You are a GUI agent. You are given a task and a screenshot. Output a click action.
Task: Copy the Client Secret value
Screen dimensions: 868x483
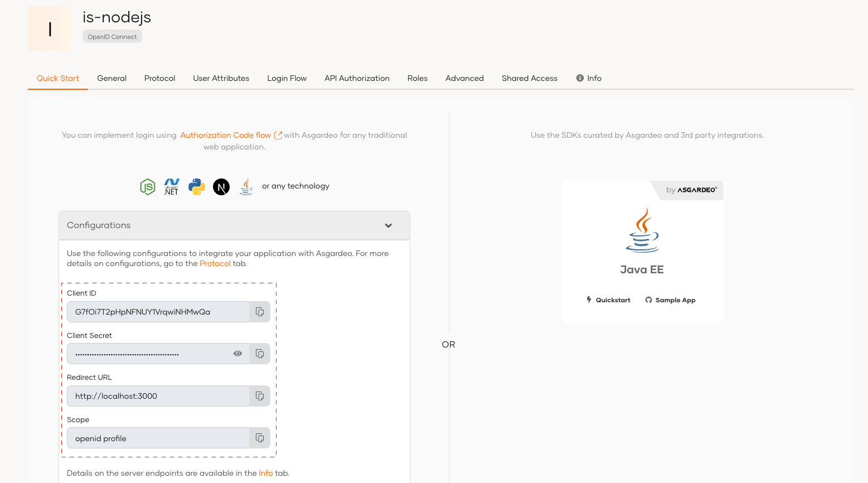(260, 354)
